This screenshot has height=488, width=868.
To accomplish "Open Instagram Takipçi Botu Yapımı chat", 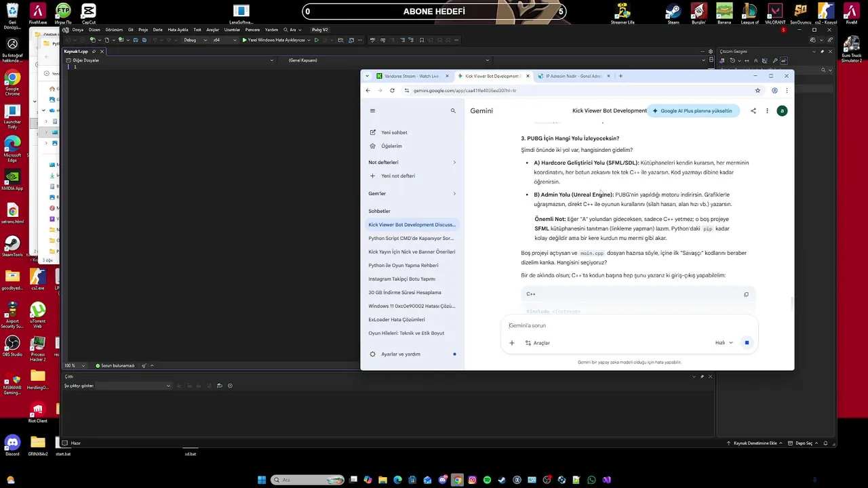I will (x=412, y=279).
